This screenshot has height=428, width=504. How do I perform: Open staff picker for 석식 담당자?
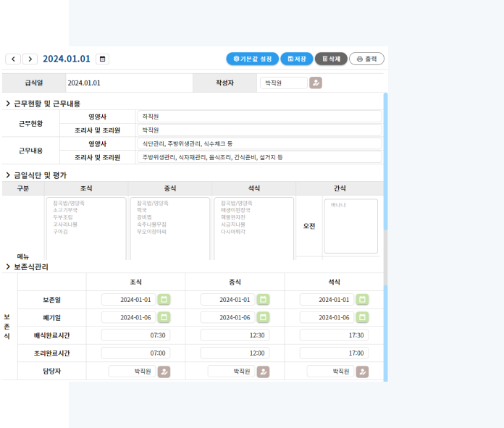[362, 372]
